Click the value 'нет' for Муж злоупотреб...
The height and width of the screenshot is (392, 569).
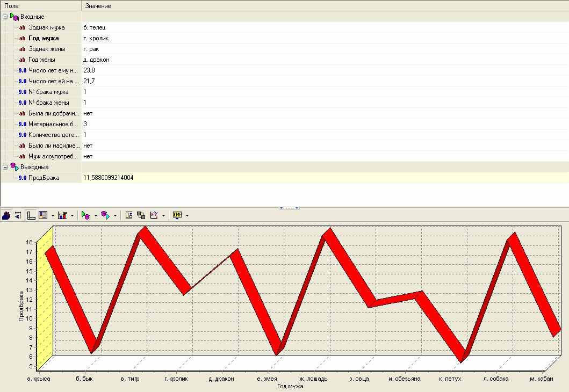(88, 156)
